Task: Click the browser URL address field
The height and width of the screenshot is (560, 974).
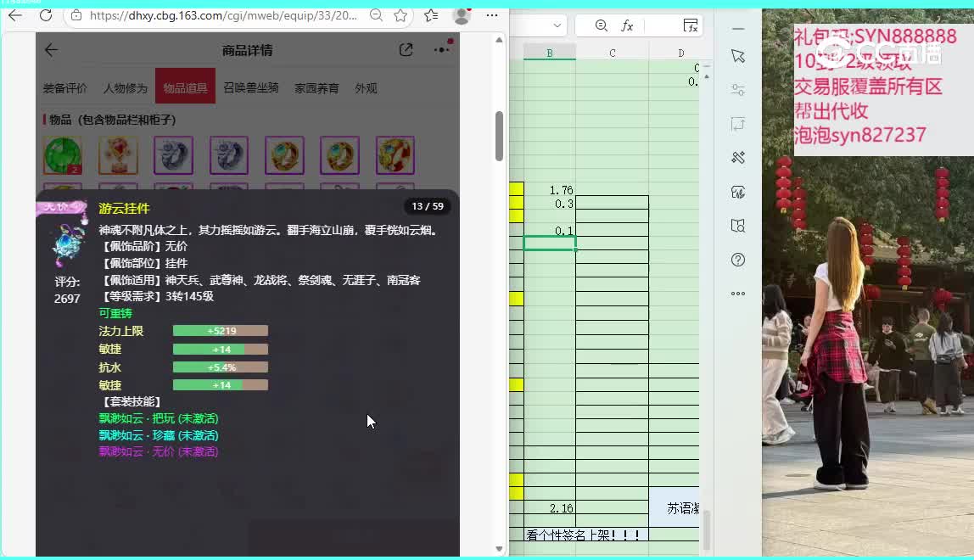Action: click(x=223, y=15)
